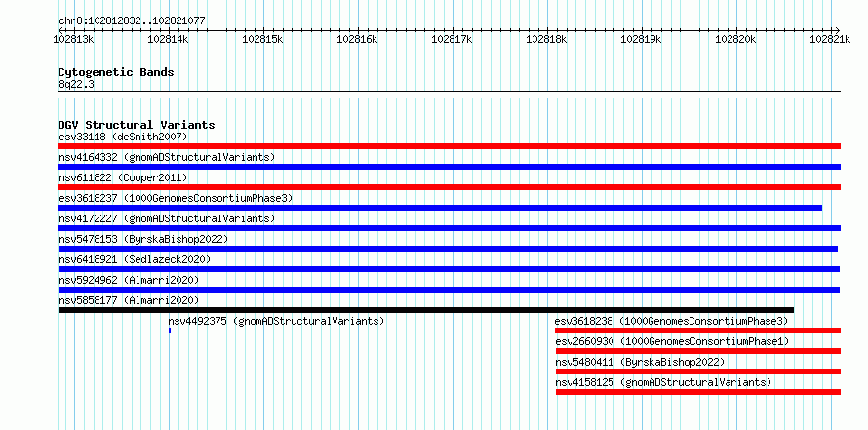Click the nsv5924962 (Almarri2020) label
The height and width of the screenshot is (430, 868).
click(129, 280)
